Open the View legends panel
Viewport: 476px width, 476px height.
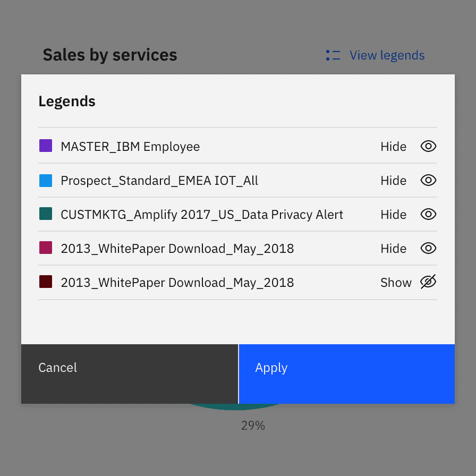pyautogui.click(x=387, y=55)
